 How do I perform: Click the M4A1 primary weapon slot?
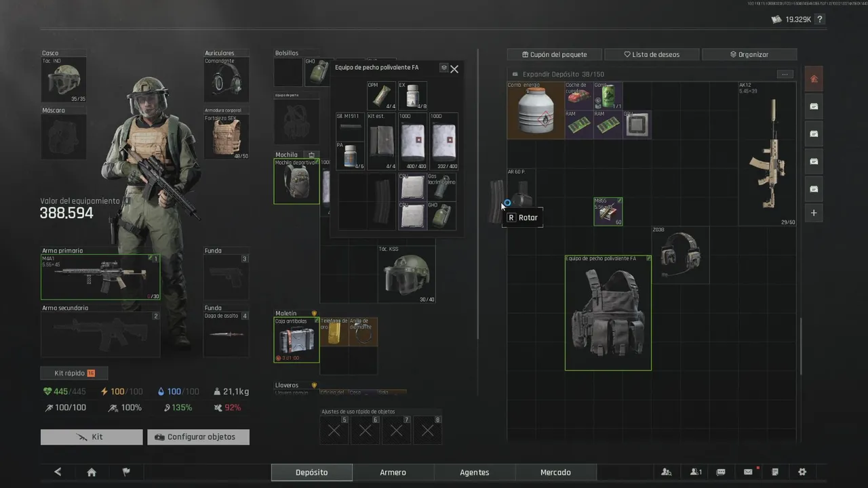click(100, 277)
